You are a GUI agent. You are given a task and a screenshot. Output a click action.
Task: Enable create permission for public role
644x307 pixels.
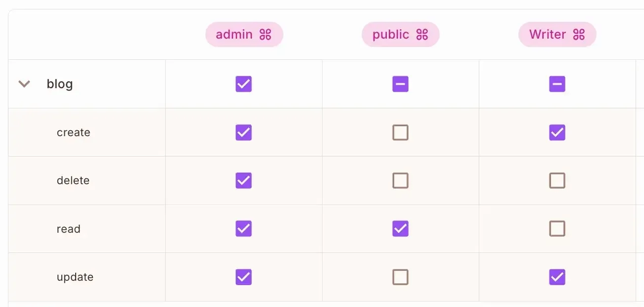(400, 132)
